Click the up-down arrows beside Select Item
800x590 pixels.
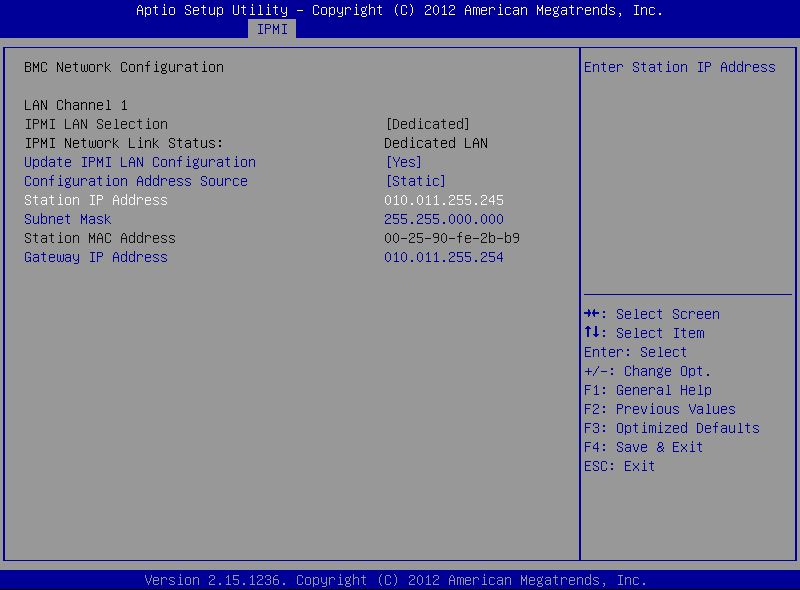coord(592,333)
